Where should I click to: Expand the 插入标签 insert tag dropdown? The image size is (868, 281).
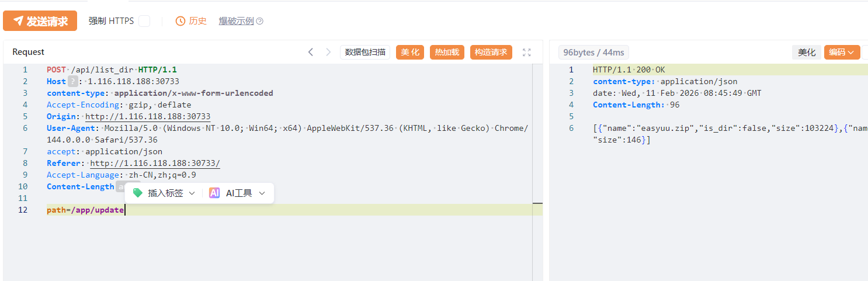pyautogui.click(x=192, y=193)
